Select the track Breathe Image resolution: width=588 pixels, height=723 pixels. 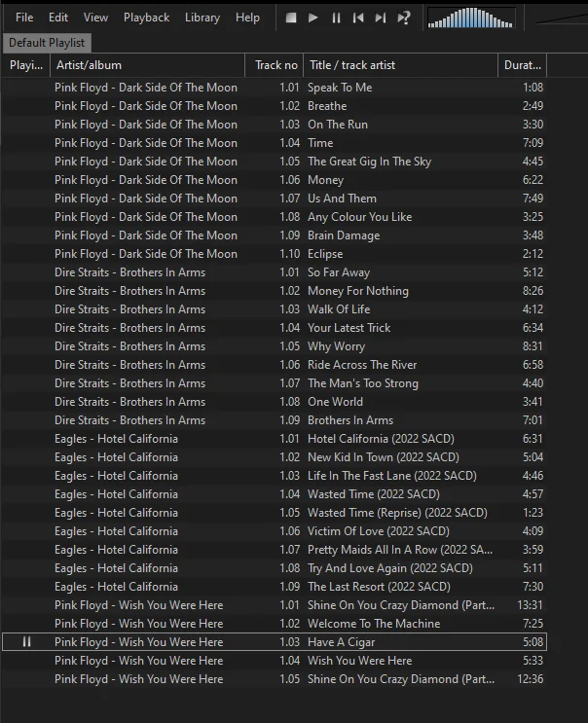[x=275, y=106]
